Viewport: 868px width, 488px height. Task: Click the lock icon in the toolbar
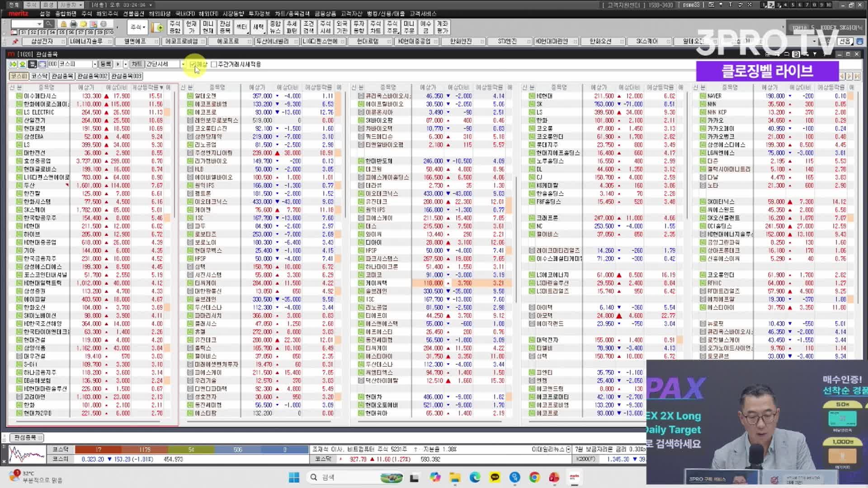click(x=63, y=23)
